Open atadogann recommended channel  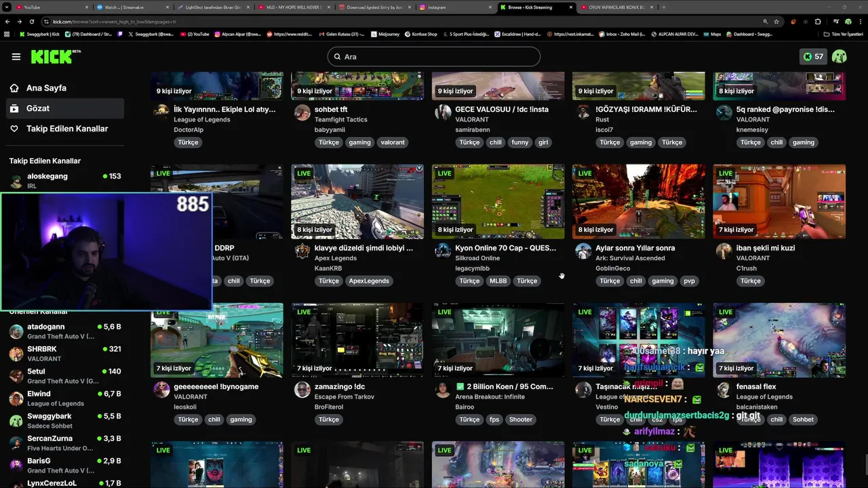point(64,331)
